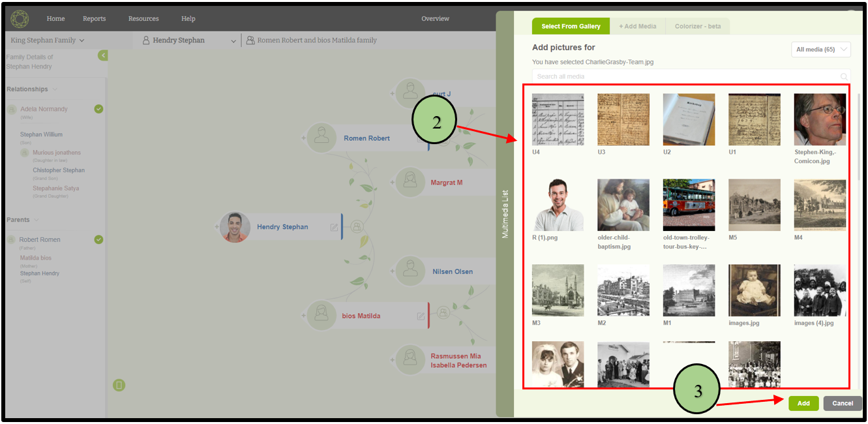
Task: Click family group icon beside bios Matilda
Action: (443, 313)
